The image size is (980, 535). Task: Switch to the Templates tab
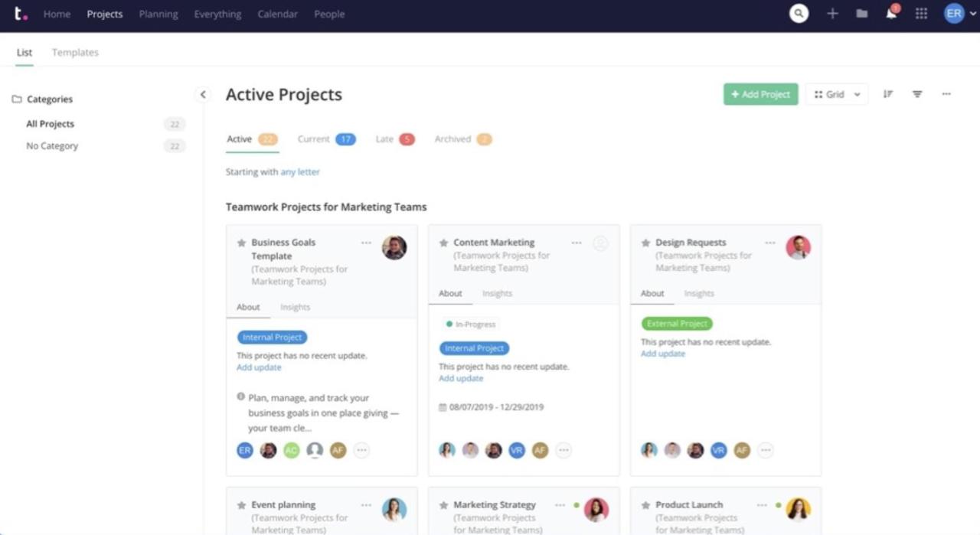click(x=74, y=52)
